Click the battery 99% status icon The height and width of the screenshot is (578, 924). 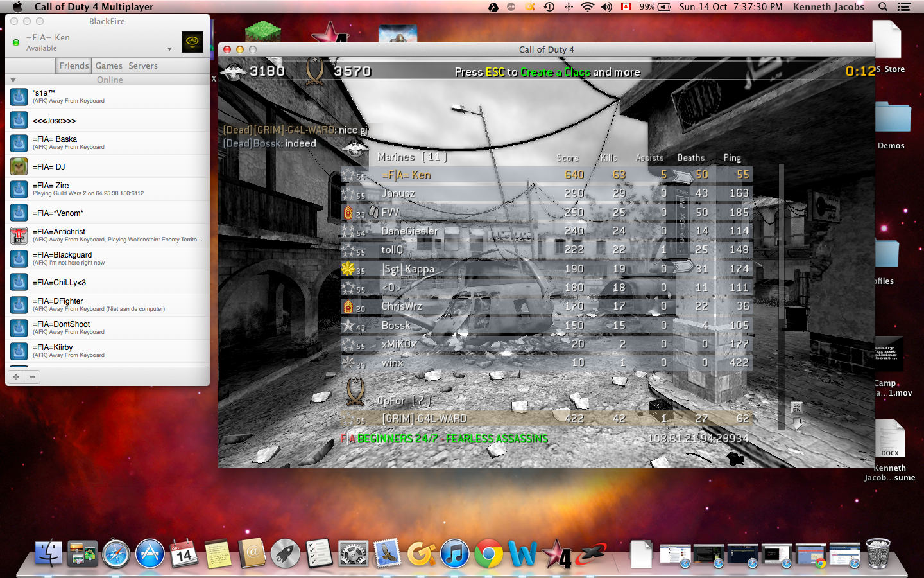(x=655, y=6)
